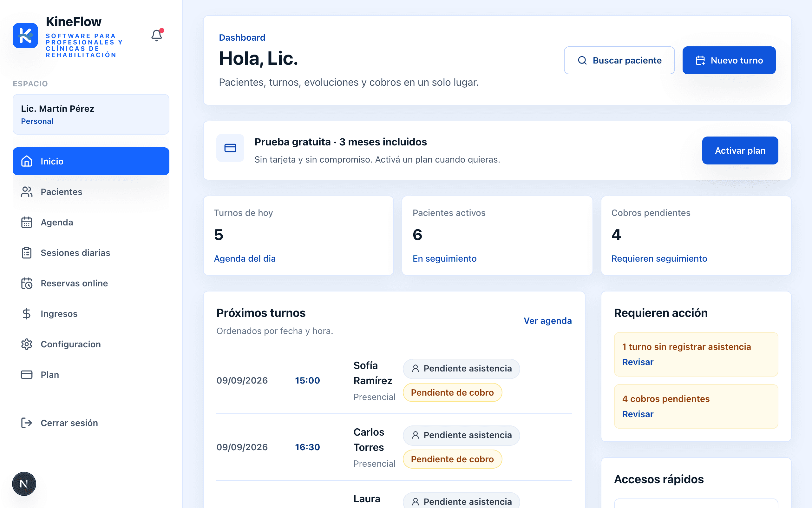Screen dimensions: 812x508
Task: Click the Activar plan button
Action: point(740,150)
